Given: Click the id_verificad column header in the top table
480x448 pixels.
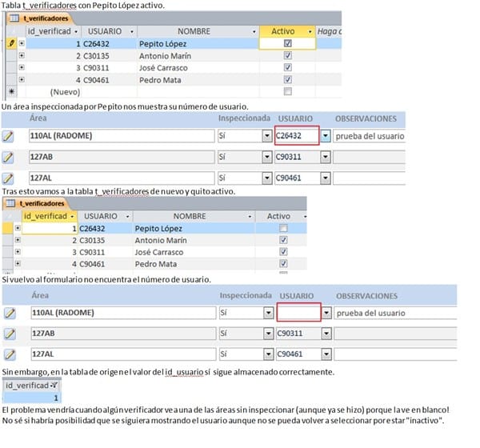Looking at the screenshot, I should click(54, 31).
